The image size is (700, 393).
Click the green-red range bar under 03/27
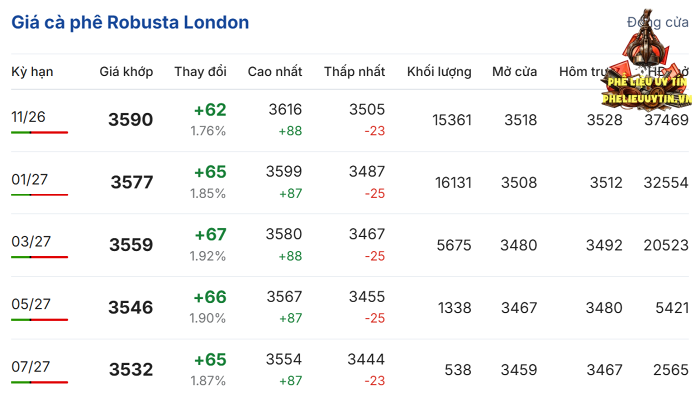pyautogui.click(x=39, y=257)
